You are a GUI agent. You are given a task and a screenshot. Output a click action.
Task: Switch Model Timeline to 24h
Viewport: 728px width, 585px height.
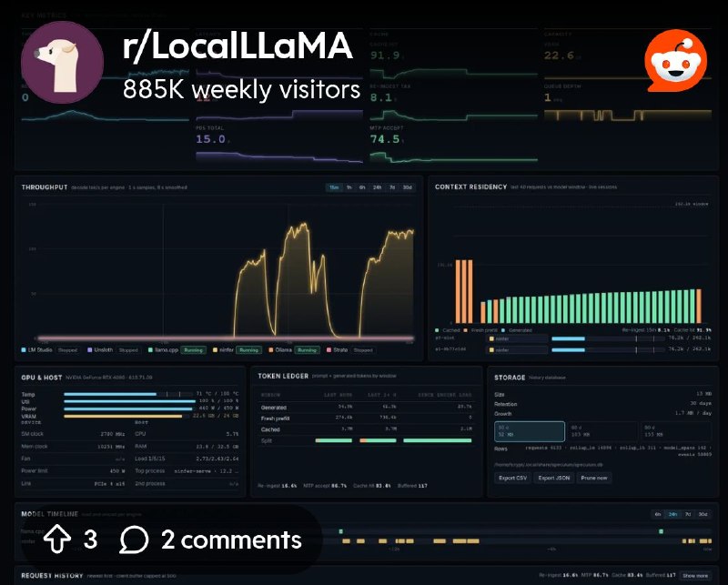[672, 514]
